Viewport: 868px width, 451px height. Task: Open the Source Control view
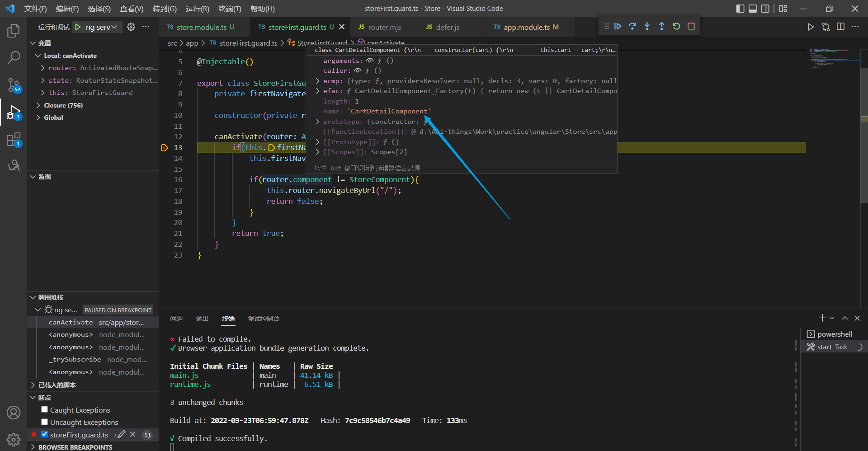14,85
